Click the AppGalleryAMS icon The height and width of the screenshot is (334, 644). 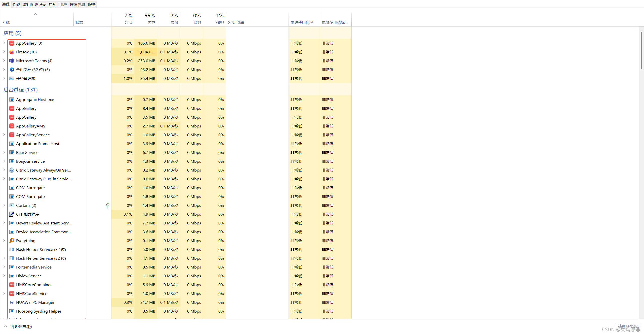(x=12, y=126)
